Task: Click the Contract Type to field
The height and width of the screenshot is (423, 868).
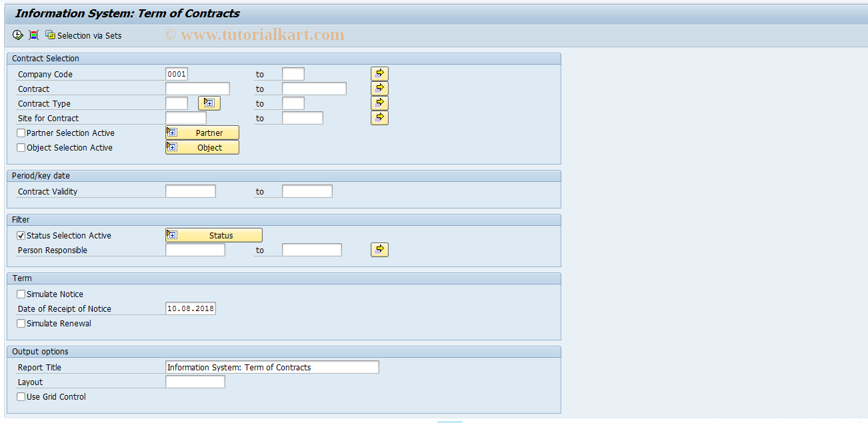Action: 293,103
